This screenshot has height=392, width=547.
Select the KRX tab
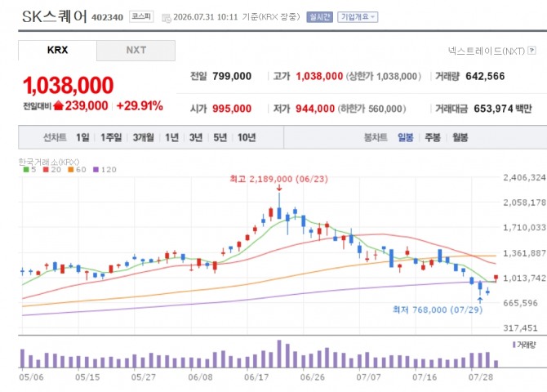[58, 51]
